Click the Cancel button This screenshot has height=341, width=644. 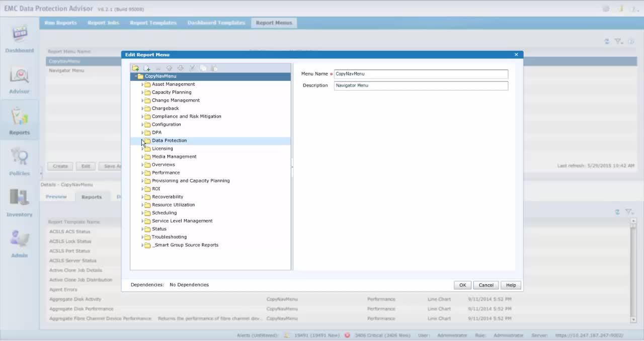[486, 285]
